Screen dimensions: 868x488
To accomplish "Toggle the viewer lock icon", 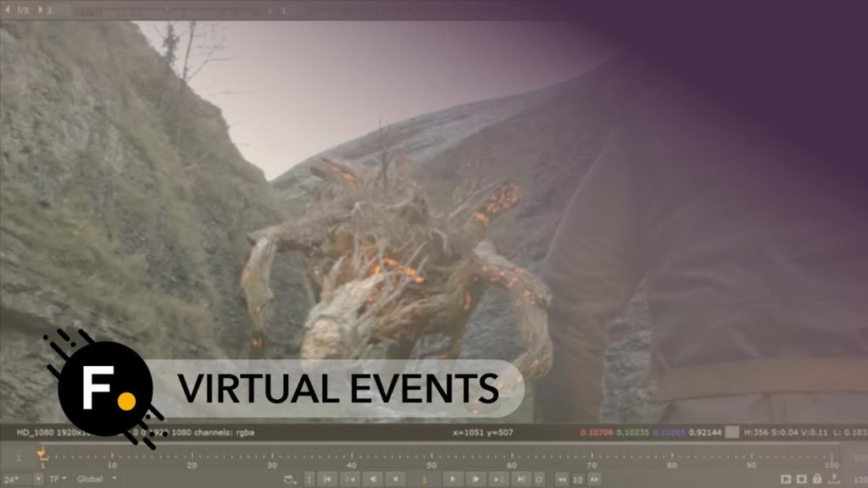I will tap(816, 480).
